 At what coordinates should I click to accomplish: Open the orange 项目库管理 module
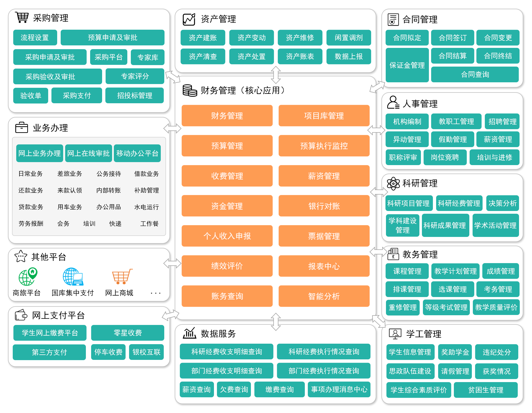324,116
